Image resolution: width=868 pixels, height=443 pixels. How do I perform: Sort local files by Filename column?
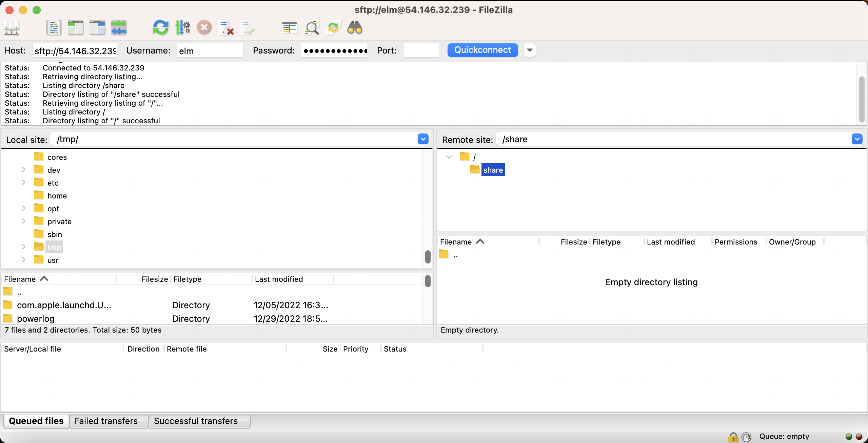point(59,279)
